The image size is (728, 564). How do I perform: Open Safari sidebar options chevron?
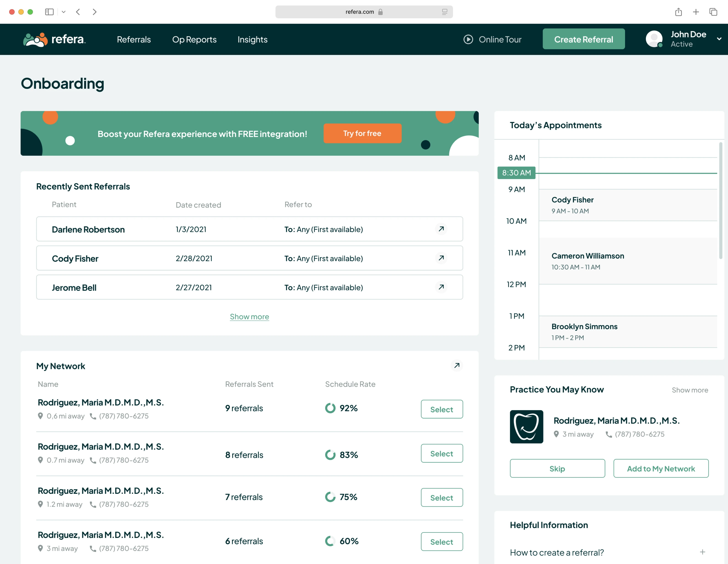click(63, 12)
